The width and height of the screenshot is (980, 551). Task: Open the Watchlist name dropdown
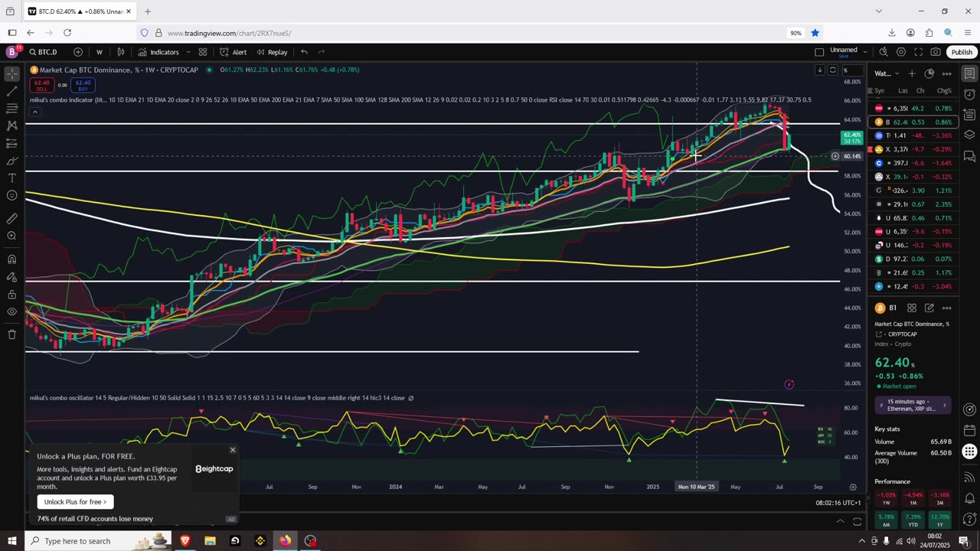tap(885, 73)
